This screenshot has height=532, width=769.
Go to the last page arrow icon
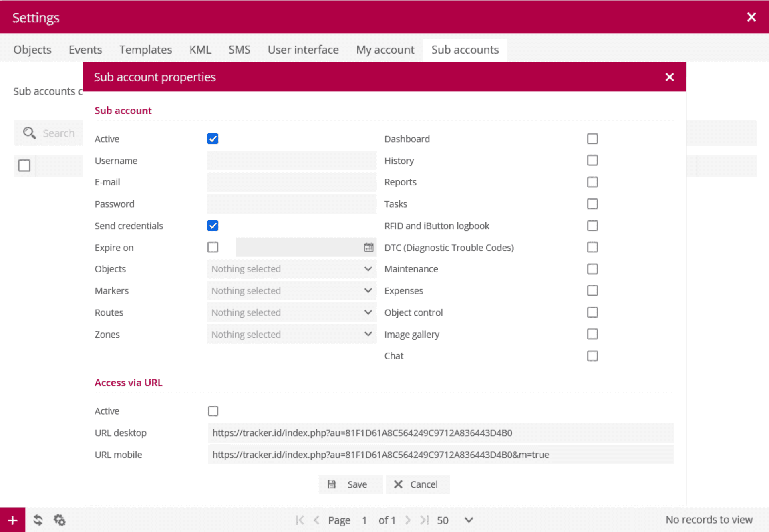tap(424, 520)
